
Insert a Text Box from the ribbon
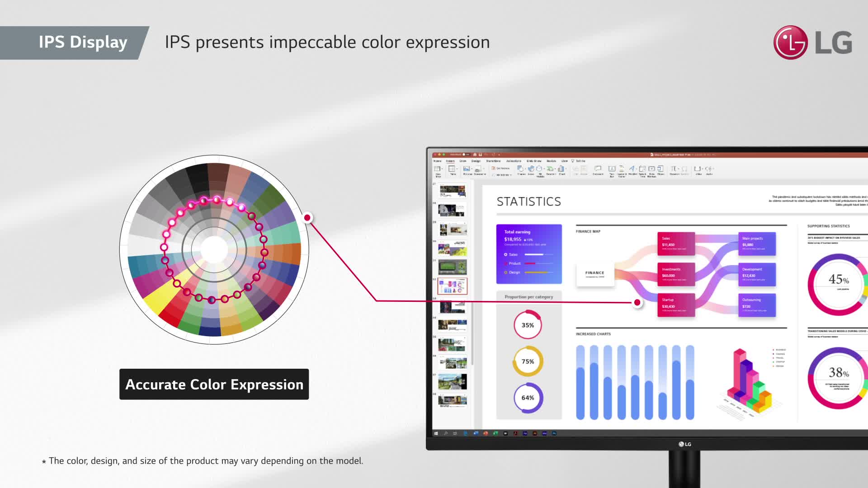(612, 169)
